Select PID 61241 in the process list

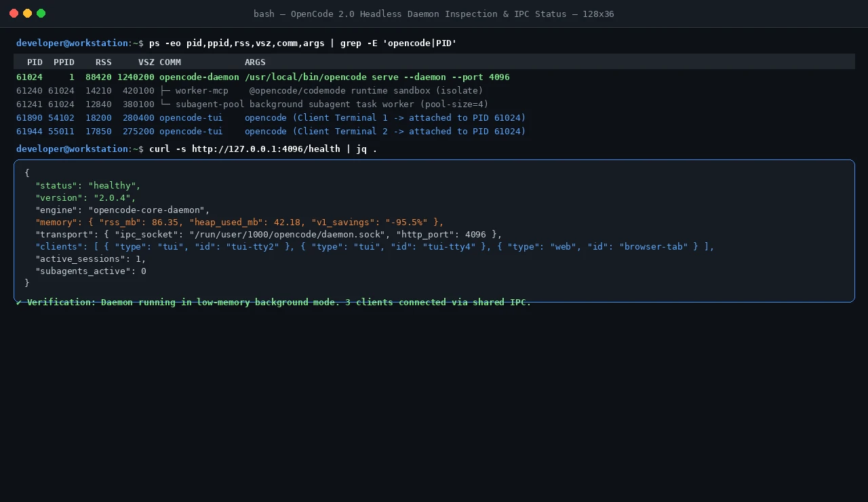pos(29,104)
